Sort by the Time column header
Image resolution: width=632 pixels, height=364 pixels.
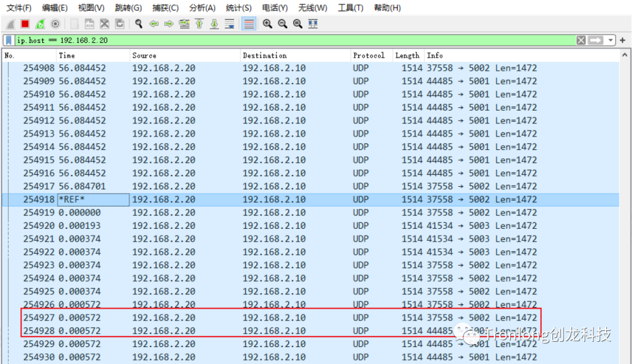click(93, 56)
